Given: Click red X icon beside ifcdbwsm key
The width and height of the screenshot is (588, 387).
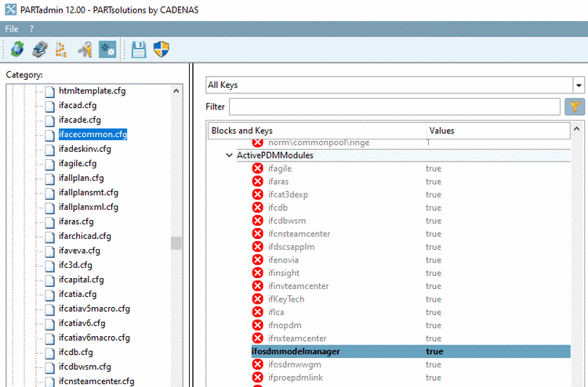Looking at the screenshot, I should (258, 221).
